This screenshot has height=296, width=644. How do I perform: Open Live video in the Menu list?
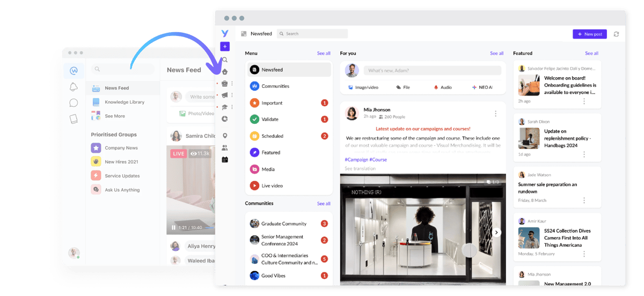pos(289,186)
